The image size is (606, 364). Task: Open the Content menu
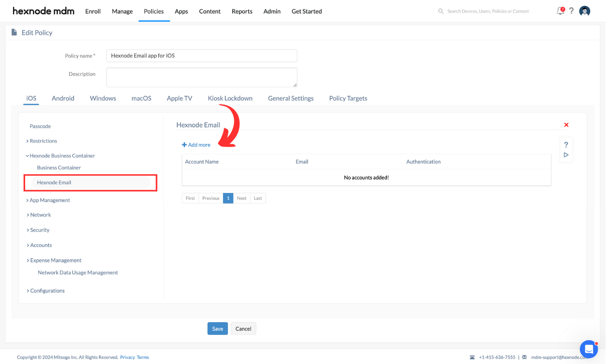click(210, 11)
